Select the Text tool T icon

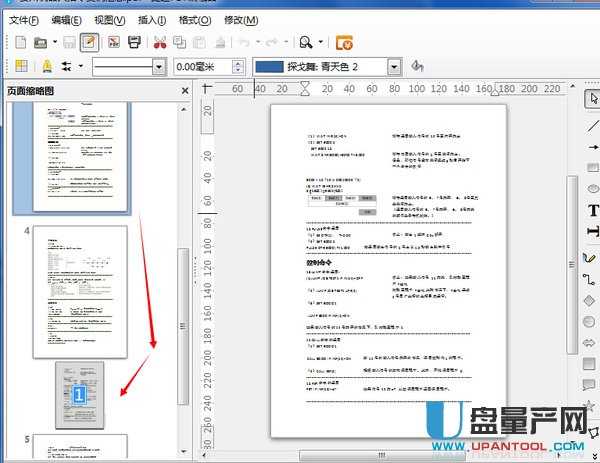592,211
